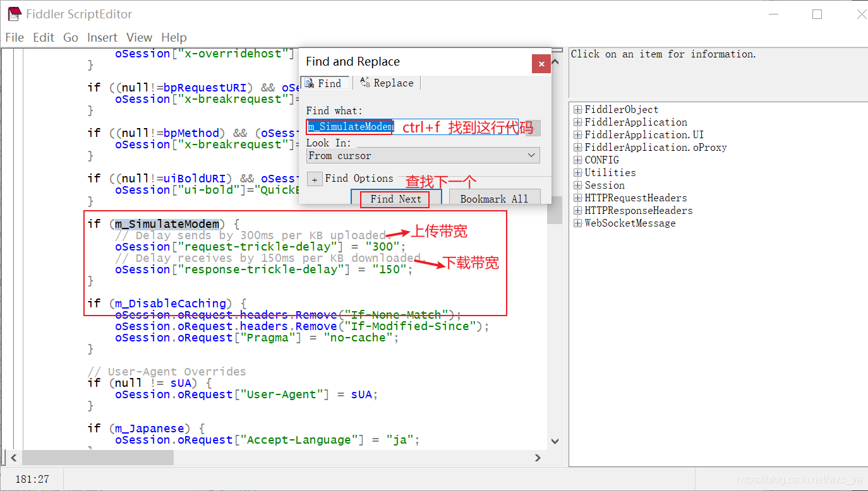This screenshot has width=868, height=491.
Task: Click the 181:27 cursor position indicator
Action: [32, 480]
